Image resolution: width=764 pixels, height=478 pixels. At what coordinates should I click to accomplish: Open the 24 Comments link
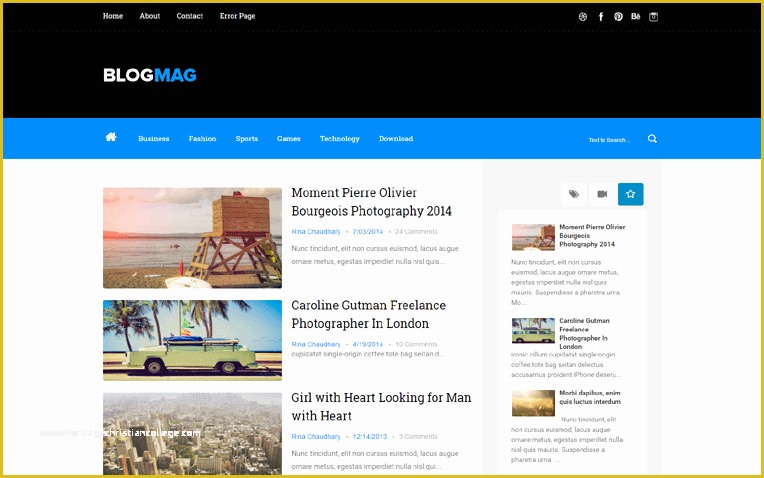(416, 231)
